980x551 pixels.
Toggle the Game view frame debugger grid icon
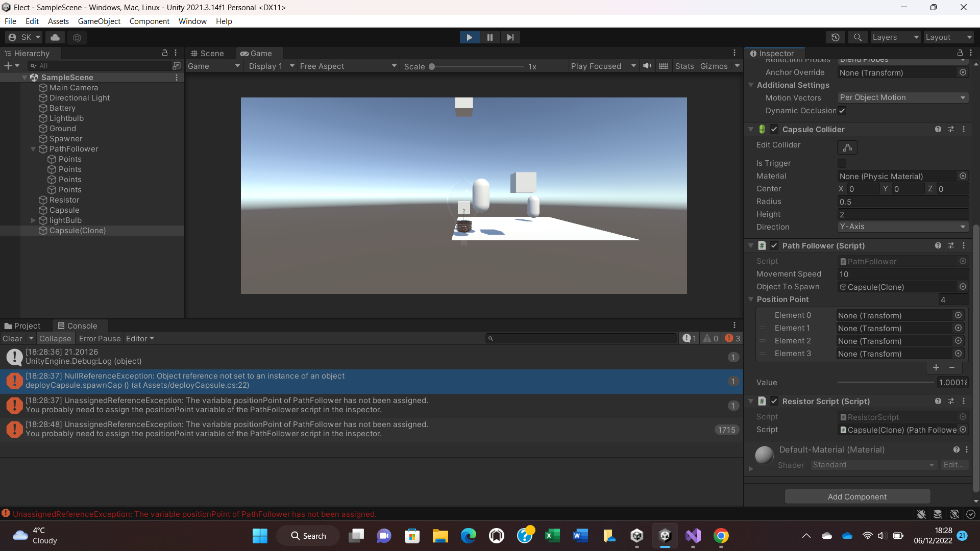coord(664,66)
